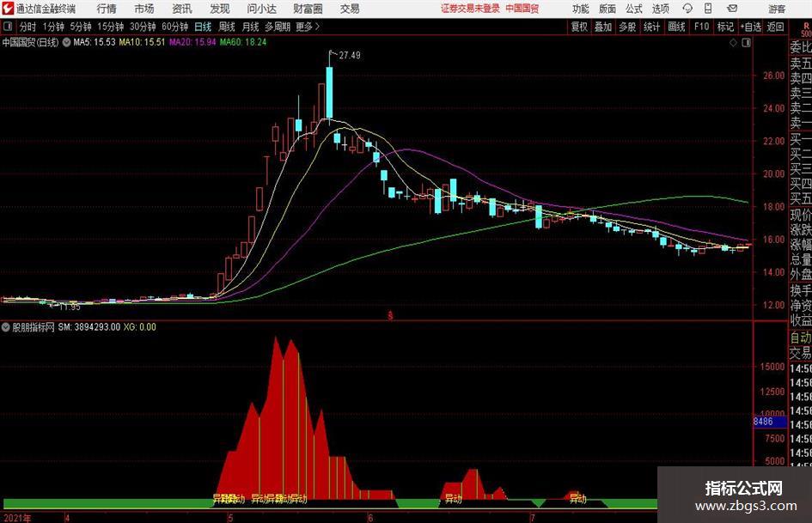Open the 公式 menu

634,9
